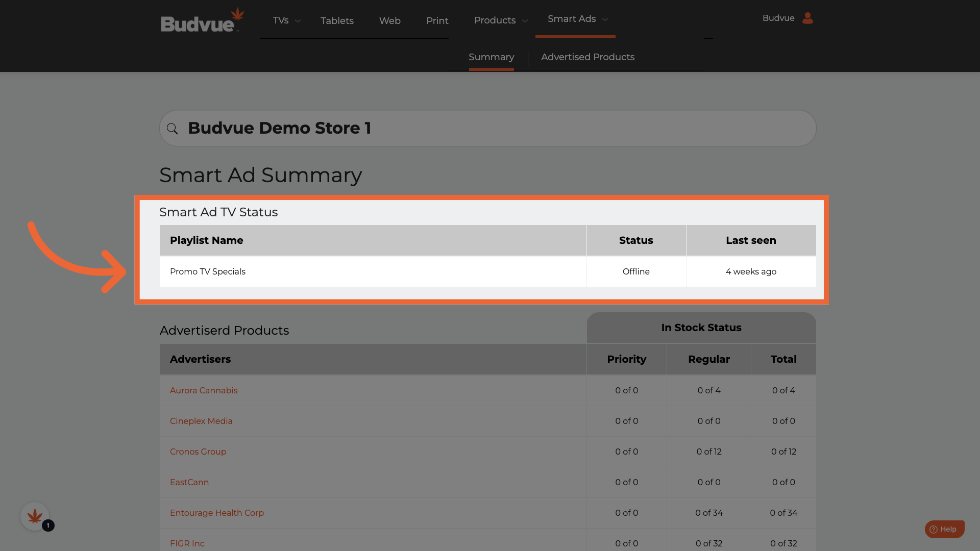Select the Summary tab
Image resolution: width=980 pixels, height=551 pixels.
491,57
